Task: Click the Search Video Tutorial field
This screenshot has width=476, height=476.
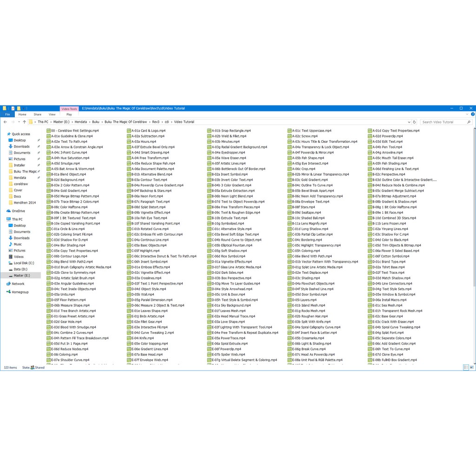Action: point(443,122)
